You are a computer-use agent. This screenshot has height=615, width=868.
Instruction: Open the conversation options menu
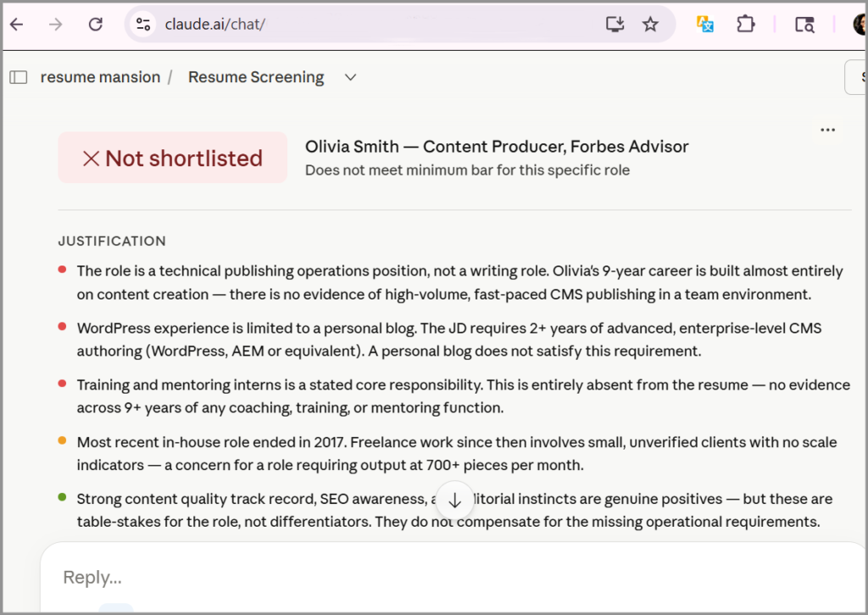point(827,129)
